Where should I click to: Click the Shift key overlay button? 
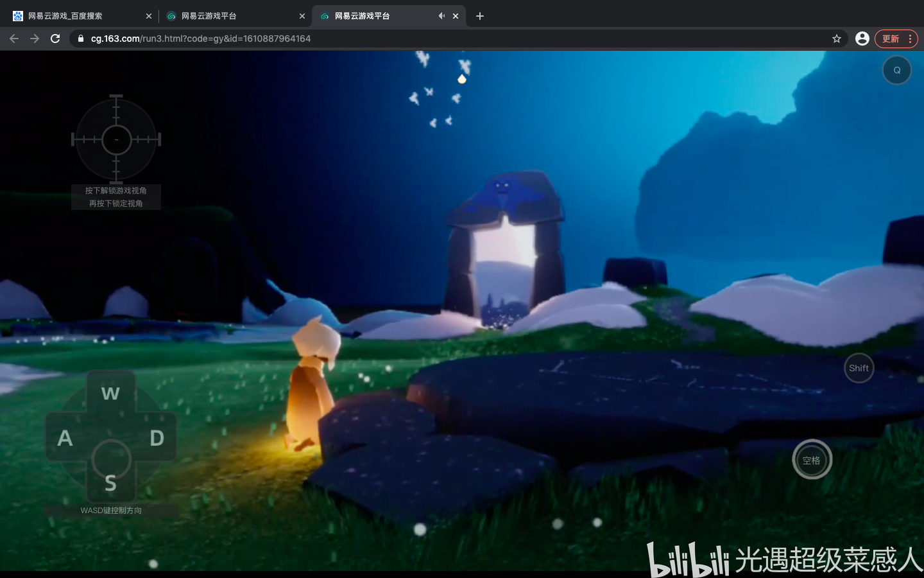click(x=859, y=368)
